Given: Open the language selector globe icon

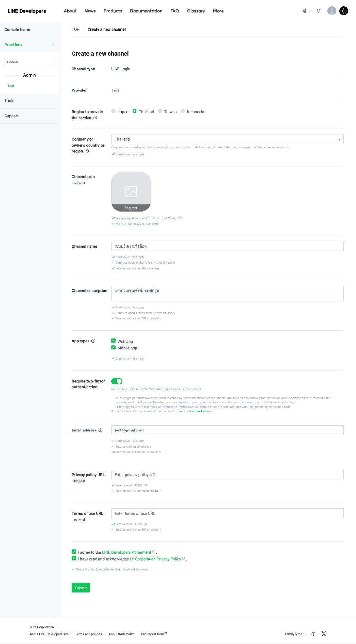Looking at the screenshot, I should point(304,11).
